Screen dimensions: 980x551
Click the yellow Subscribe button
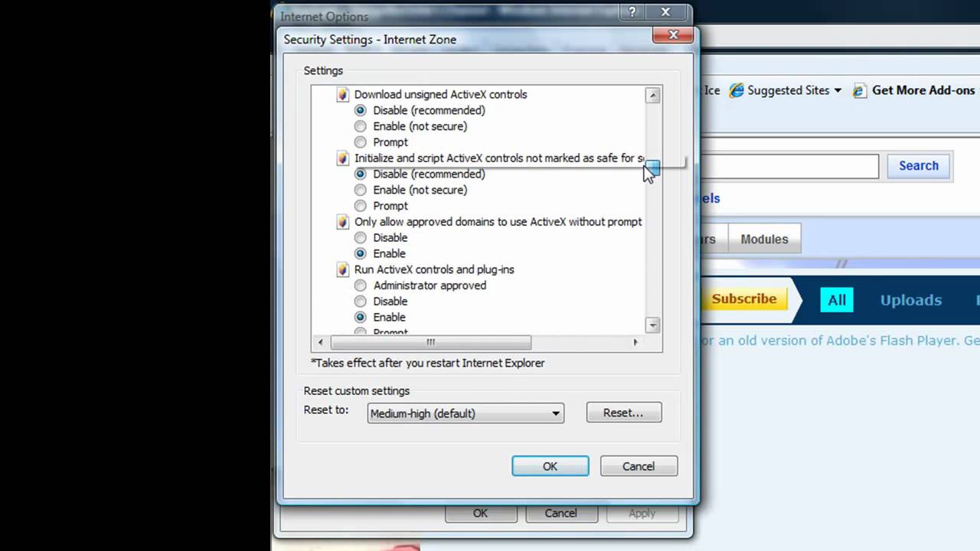[743, 298]
